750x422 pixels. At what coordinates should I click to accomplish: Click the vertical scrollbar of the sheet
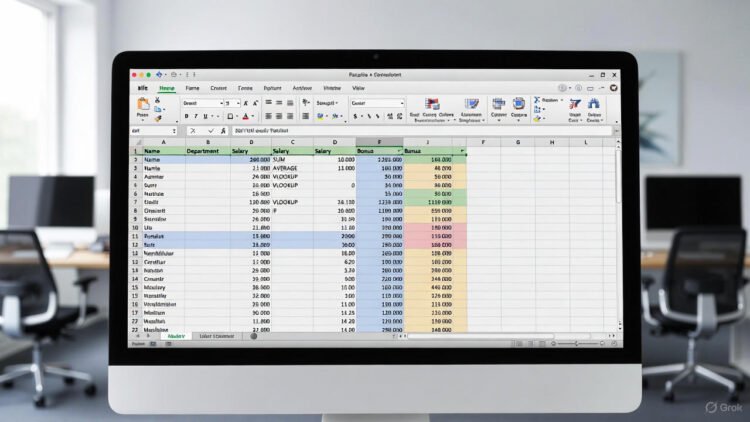pos(618,177)
